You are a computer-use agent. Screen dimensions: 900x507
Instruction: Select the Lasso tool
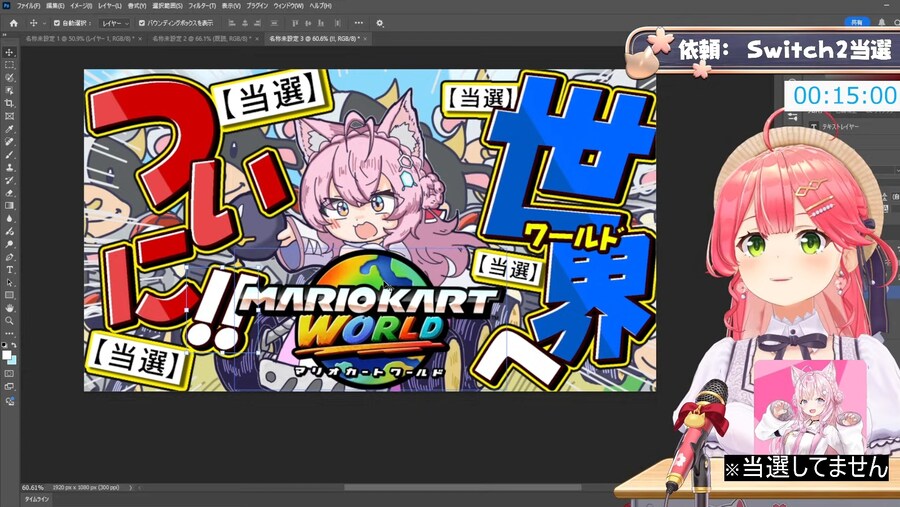pos(9,78)
